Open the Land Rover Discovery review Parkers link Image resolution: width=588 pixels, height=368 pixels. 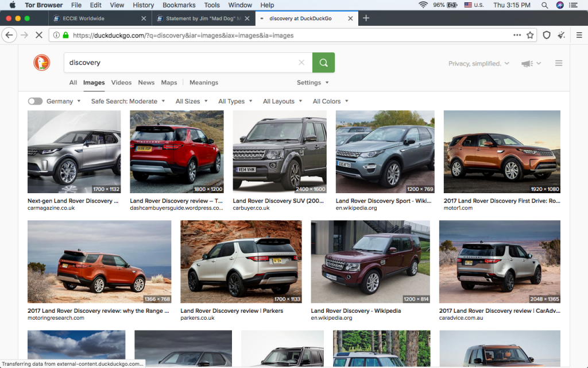(x=232, y=311)
